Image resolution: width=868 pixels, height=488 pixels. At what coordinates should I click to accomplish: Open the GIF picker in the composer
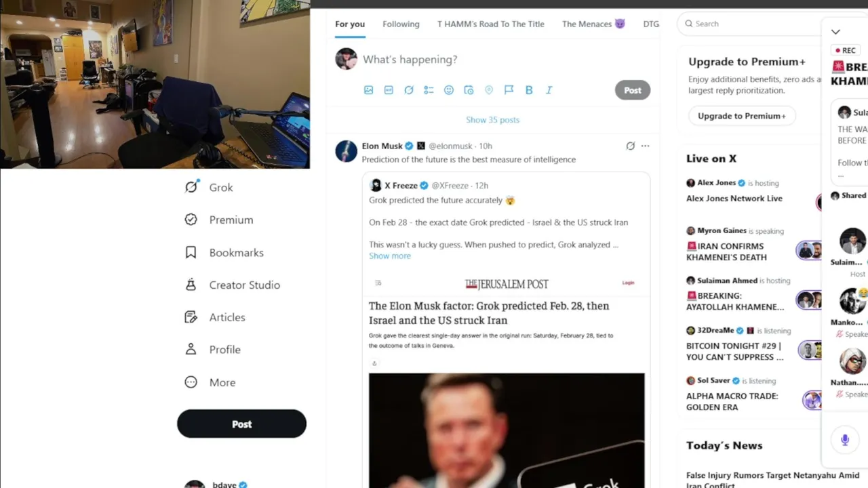(x=389, y=90)
